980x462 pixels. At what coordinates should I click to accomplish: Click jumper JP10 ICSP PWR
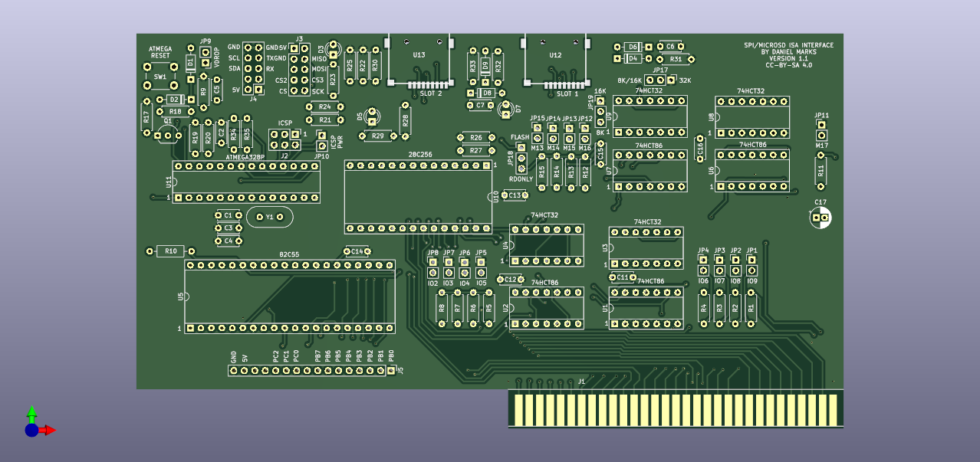point(322,139)
